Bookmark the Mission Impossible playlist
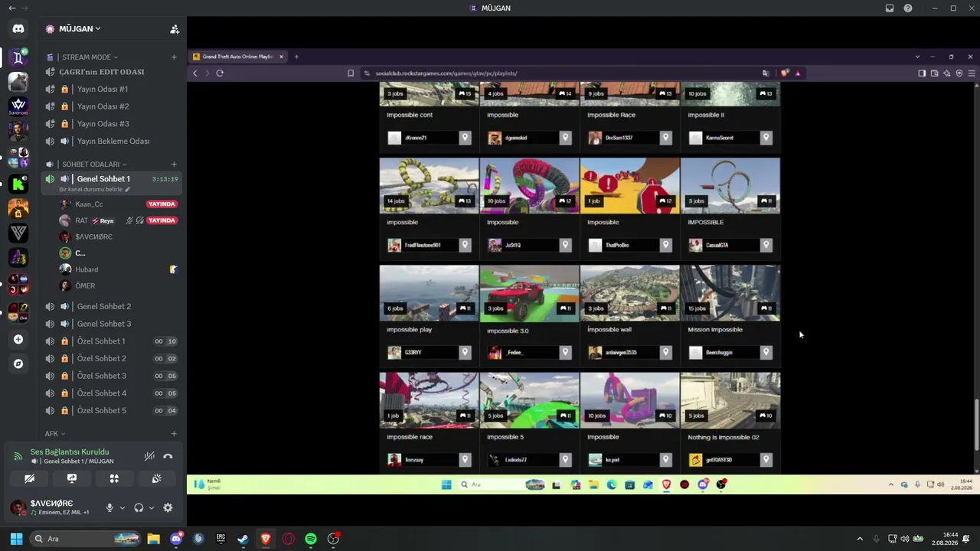 tap(766, 352)
